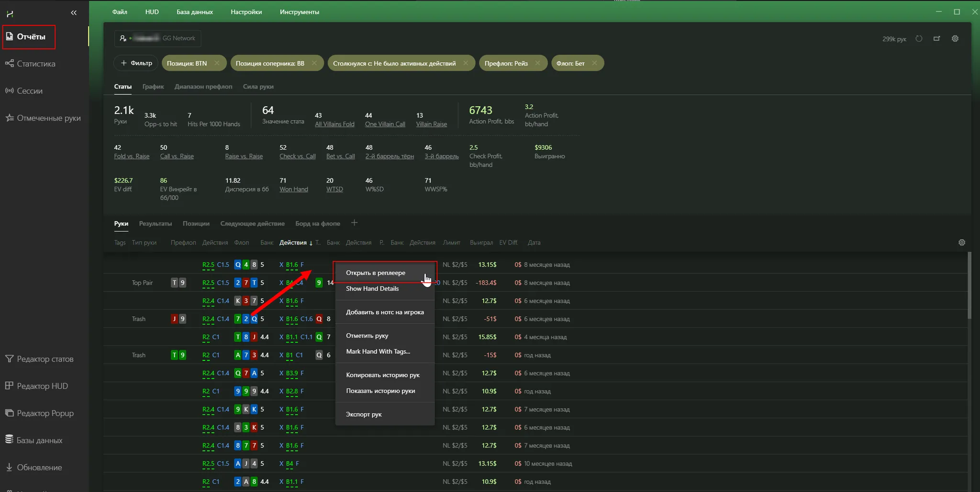Remove the Позиция: BTN filter chip
The width and height of the screenshot is (980, 492).
click(217, 63)
